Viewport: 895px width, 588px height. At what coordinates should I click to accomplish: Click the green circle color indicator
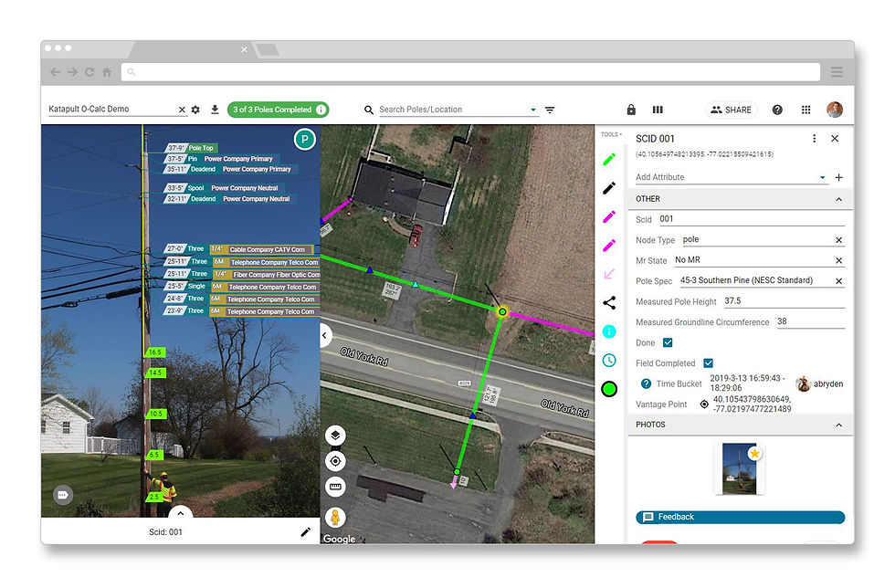click(609, 389)
